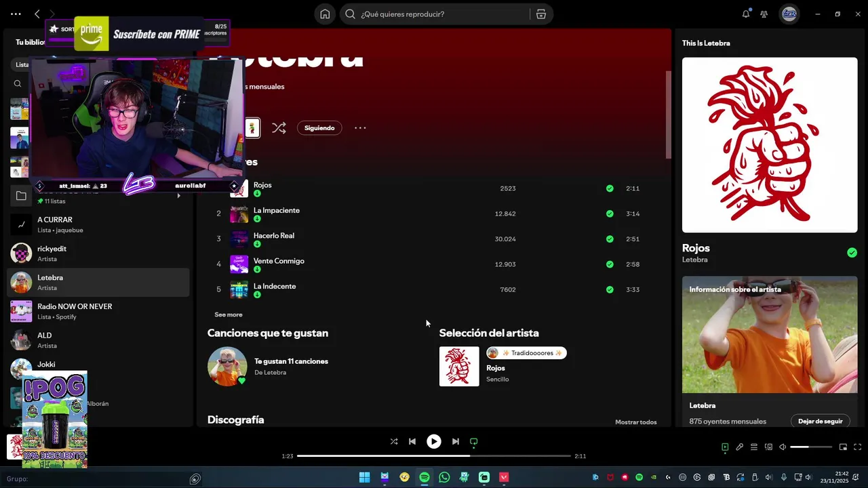Open the three-dot app menu
The width and height of the screenshot is (868, 488).
tap(16, 14)
